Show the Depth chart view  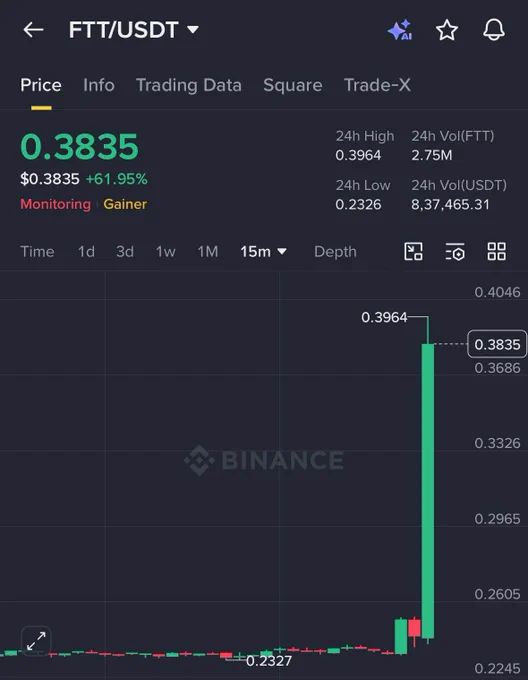pos(335,252)
